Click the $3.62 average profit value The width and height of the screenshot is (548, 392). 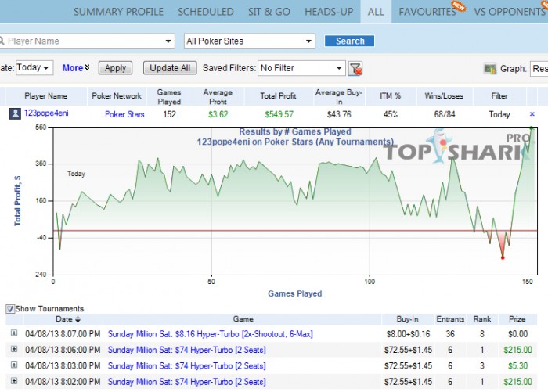tap(218, 114)
